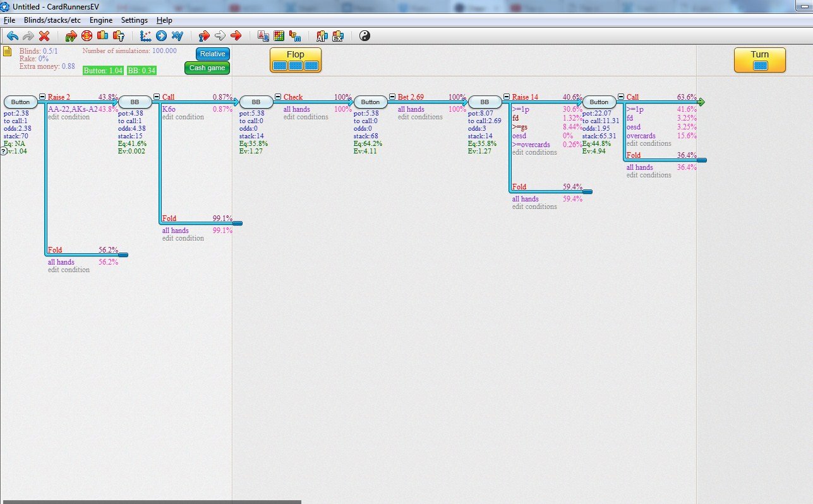Open the Settings menu

tap(135, 20)
